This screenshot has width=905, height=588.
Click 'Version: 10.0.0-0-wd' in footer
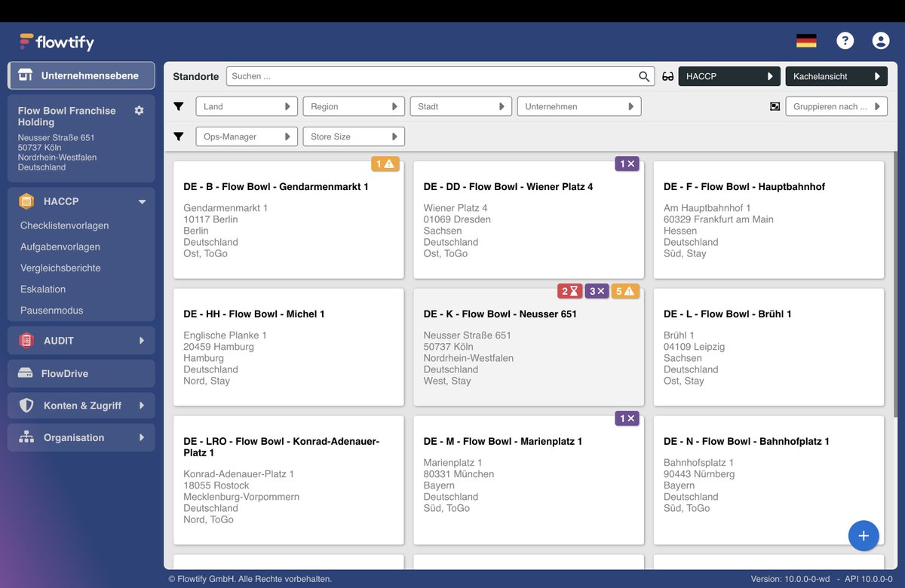click(790, 579)
